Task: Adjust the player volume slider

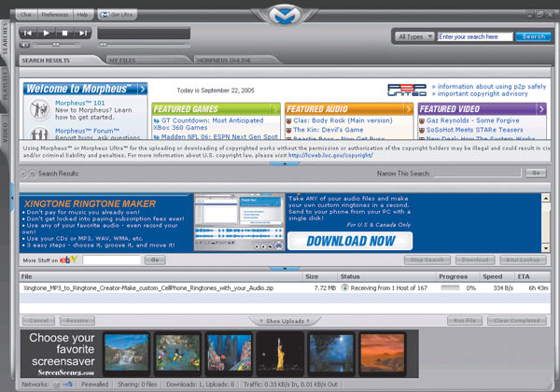Action: click(56, 44)
